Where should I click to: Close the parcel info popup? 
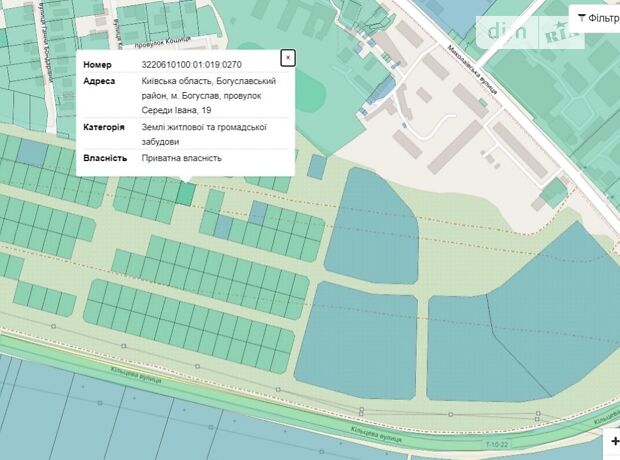coord(288,58)
